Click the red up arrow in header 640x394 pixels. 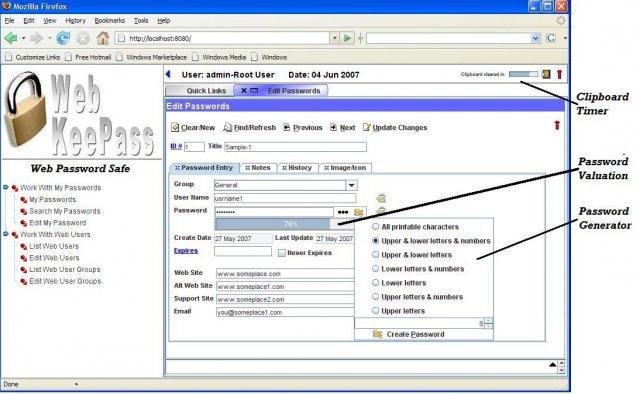(559, 74)
